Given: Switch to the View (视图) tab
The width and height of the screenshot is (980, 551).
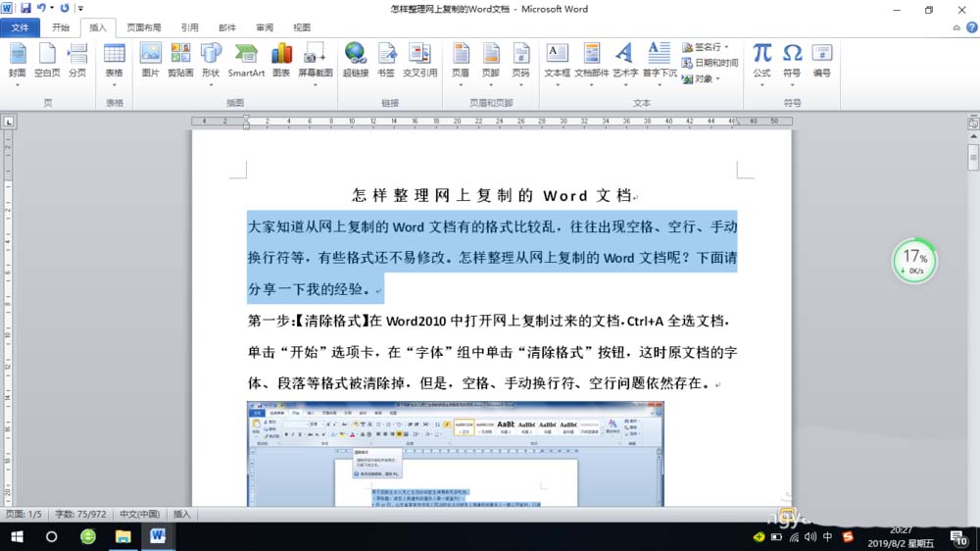Looking at the screenshot, I should (302, 27).
